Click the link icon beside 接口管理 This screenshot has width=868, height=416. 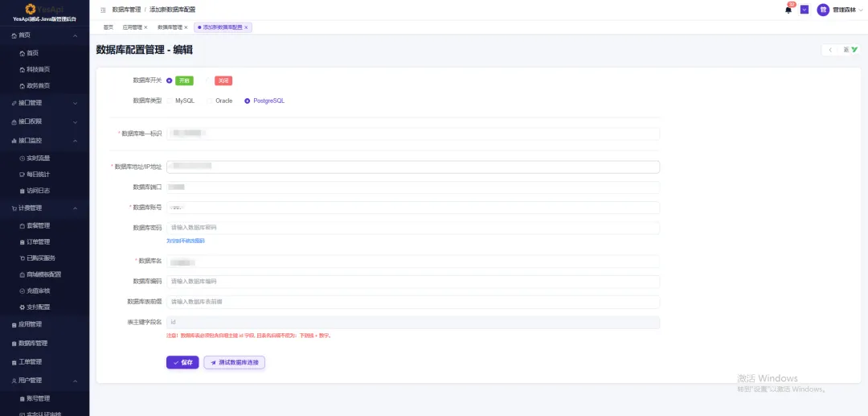click(x=14, y=103)
